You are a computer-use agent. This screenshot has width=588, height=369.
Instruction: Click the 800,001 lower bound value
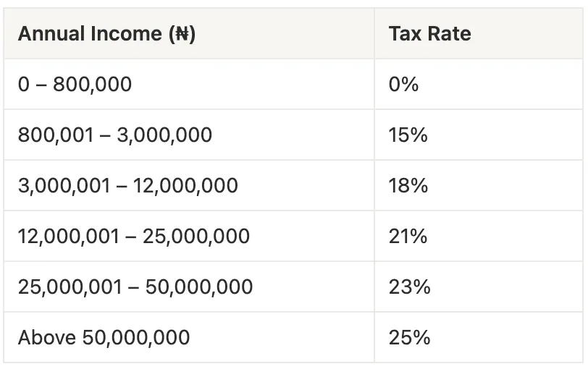56,135
